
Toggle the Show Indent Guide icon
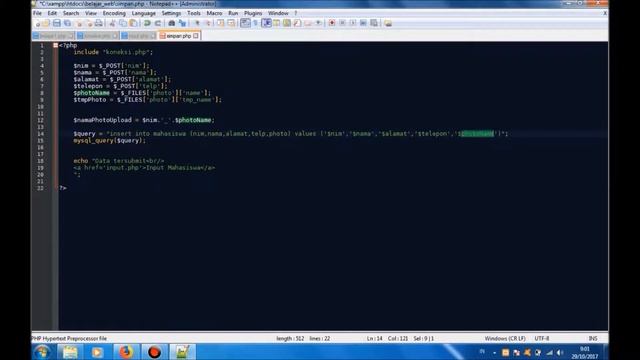(x=267, y=23)
